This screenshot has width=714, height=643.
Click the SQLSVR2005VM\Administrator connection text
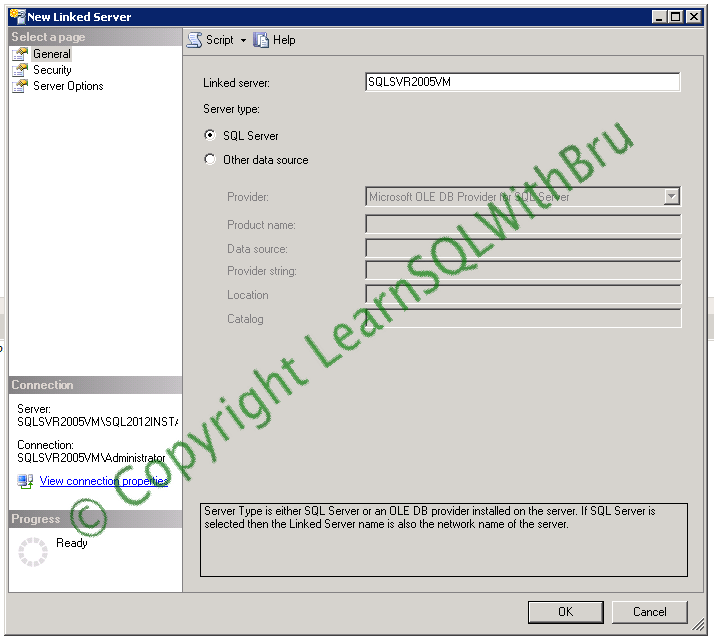(91, 458)
